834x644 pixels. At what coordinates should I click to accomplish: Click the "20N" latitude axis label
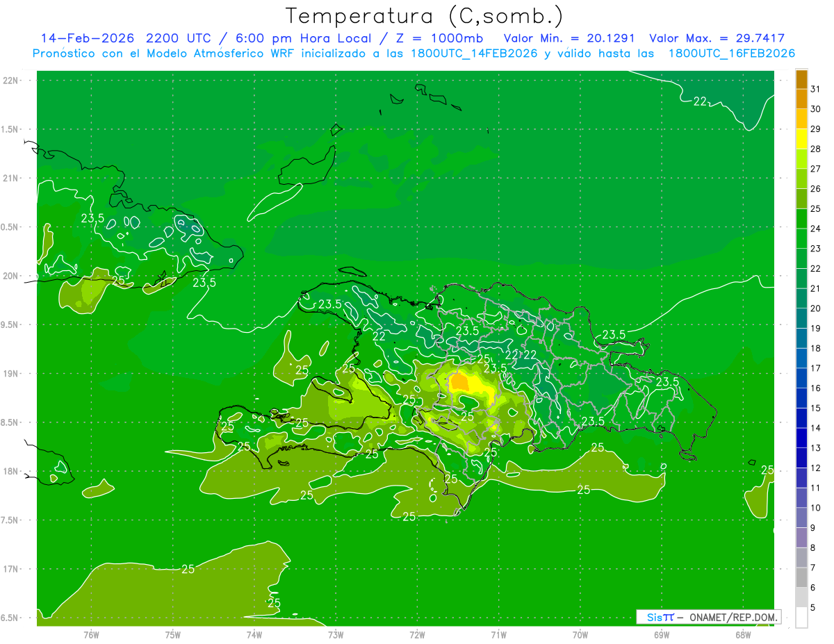pos(12,276)
